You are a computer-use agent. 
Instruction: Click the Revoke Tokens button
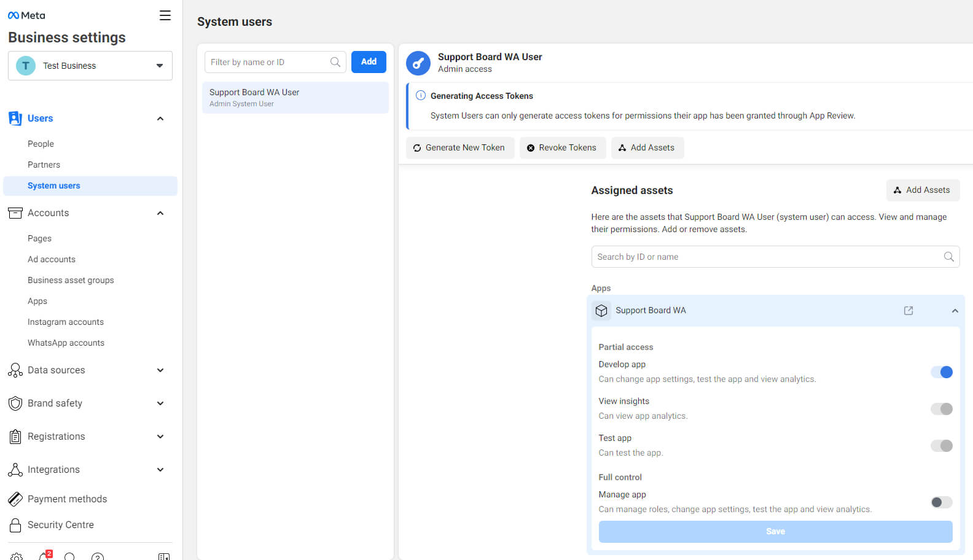[x=562, y=148]
